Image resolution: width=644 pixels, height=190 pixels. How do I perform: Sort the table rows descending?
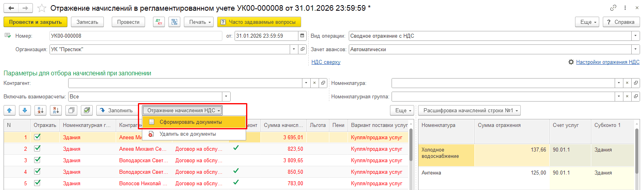tap(56, 111)
